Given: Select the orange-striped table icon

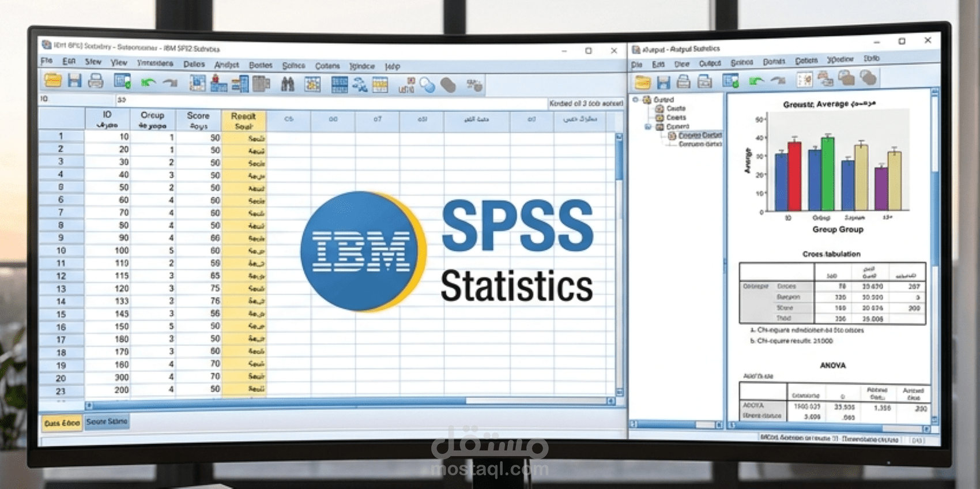Looking at the screenshot, I should point(380,85).
